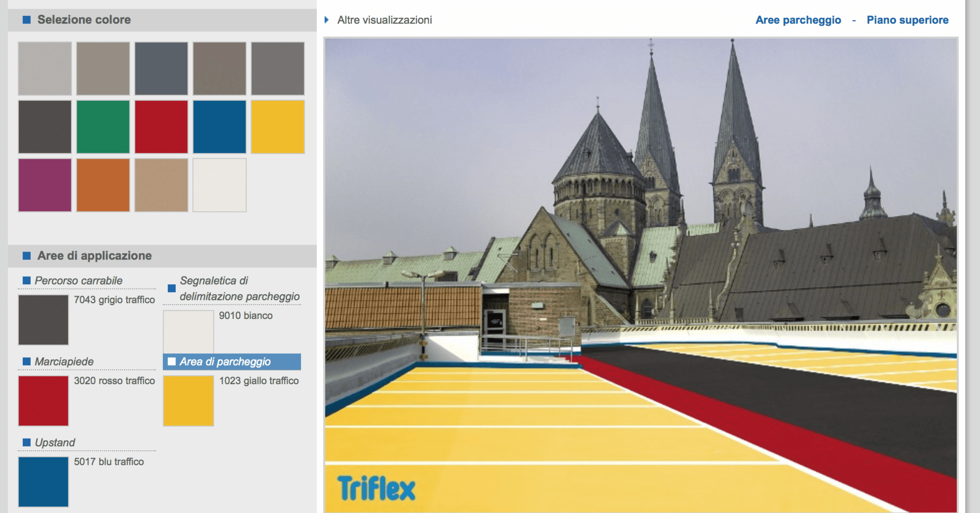This screenshot has height=513, width=980.
Task: Choose the orange palette swatch
Action: [x=103, y=185]
